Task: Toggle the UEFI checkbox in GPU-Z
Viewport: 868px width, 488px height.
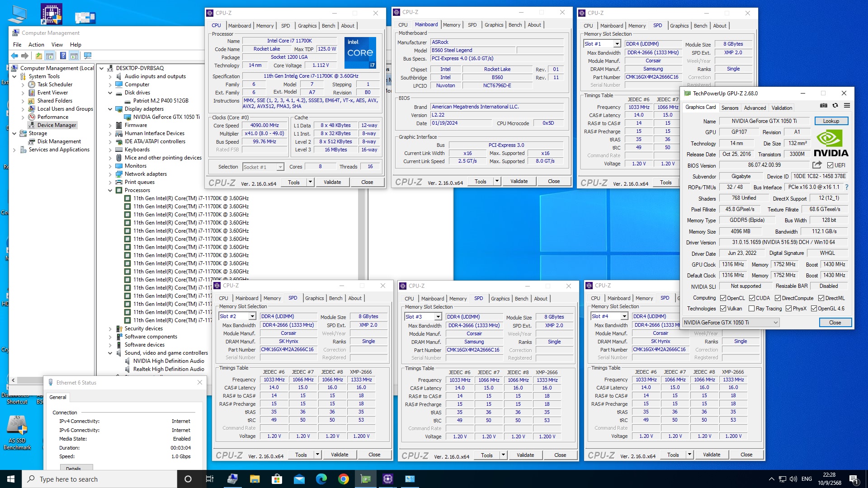Action: point(830,165)
